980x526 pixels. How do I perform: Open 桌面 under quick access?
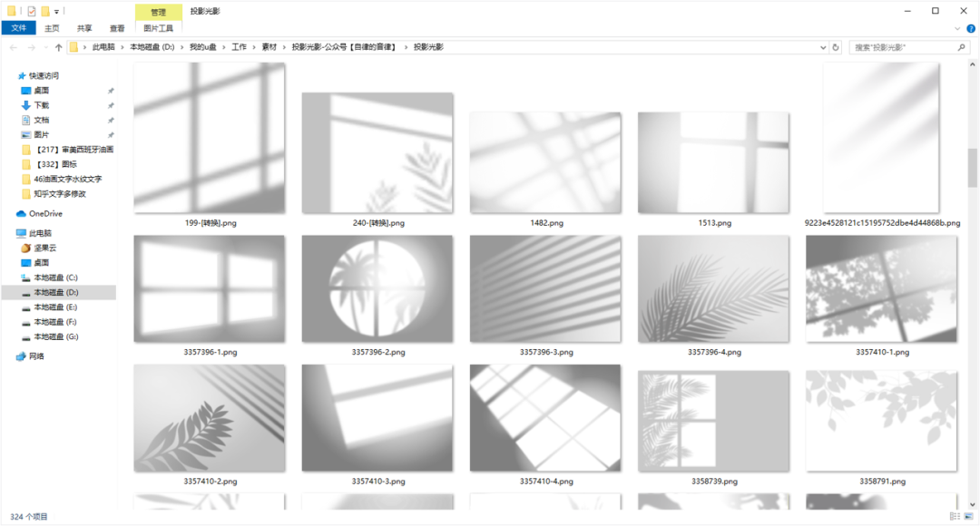coord(41,91)
